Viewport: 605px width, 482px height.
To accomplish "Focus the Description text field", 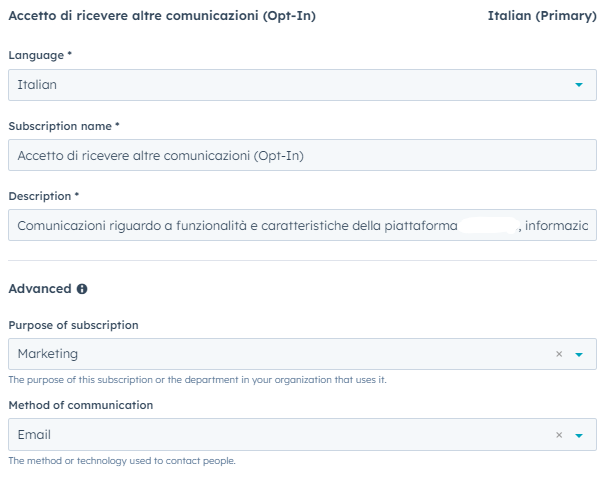I will [x=302, y=225].
